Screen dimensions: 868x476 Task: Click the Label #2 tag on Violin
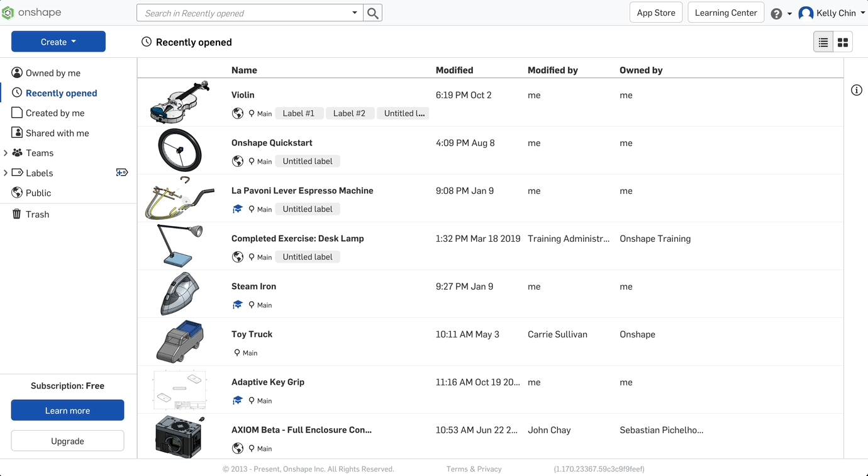click(349, 113)
